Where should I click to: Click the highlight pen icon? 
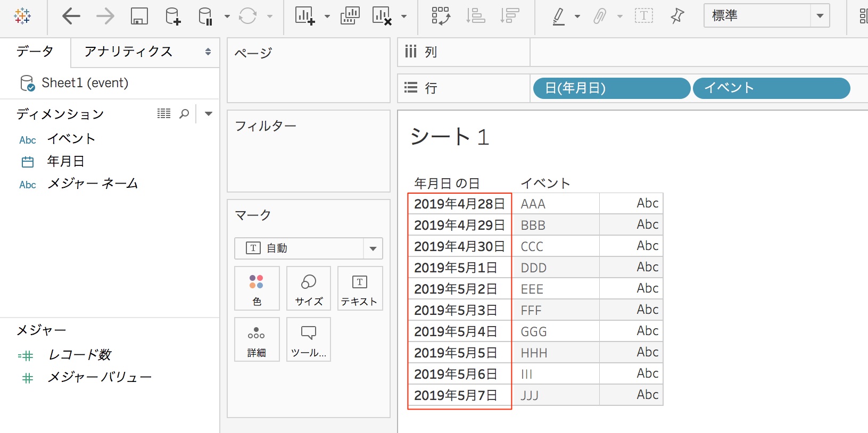558,16
